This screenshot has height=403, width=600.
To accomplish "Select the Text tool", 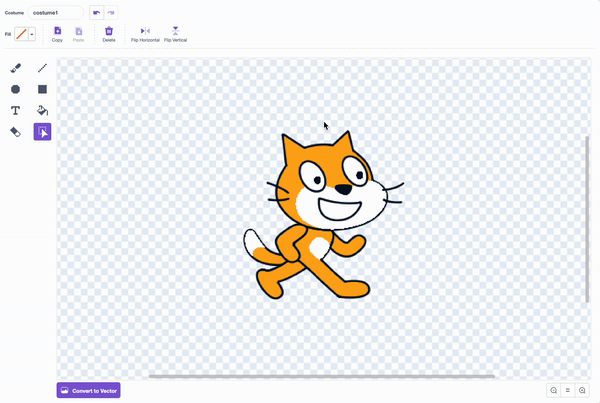I will click(x=15, y=110).
